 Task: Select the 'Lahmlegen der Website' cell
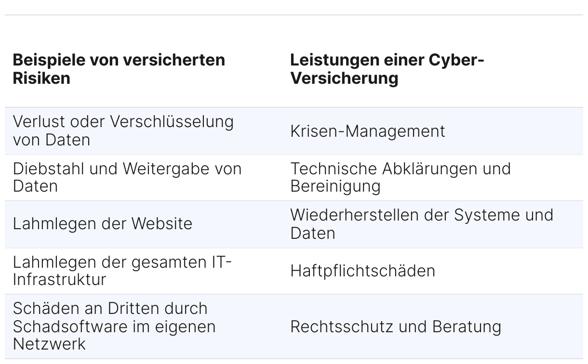coord(102,224)
